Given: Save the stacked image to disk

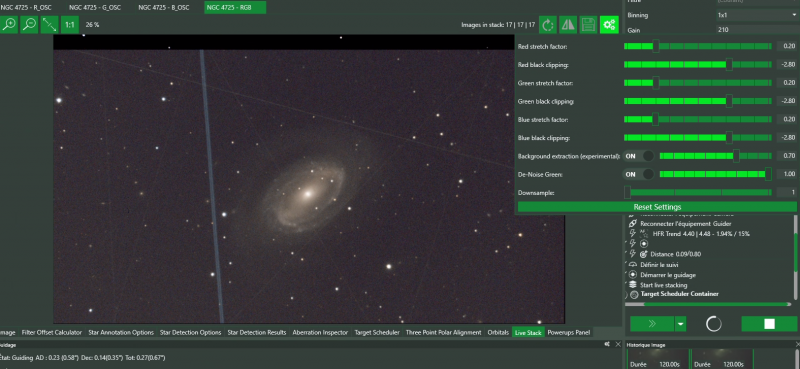Looking at the screenshot, I should pyautogui.click(x=588, y=24).
